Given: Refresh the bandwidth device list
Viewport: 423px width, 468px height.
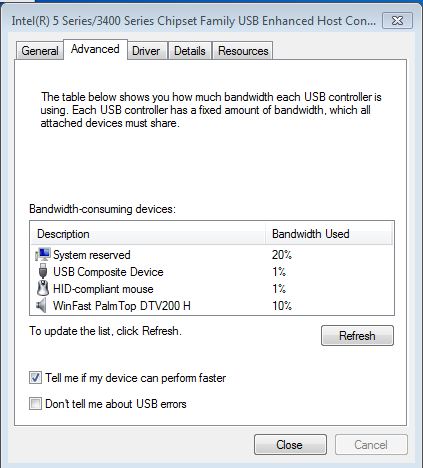Looking at the screenshot, I should tap(357, 335).
